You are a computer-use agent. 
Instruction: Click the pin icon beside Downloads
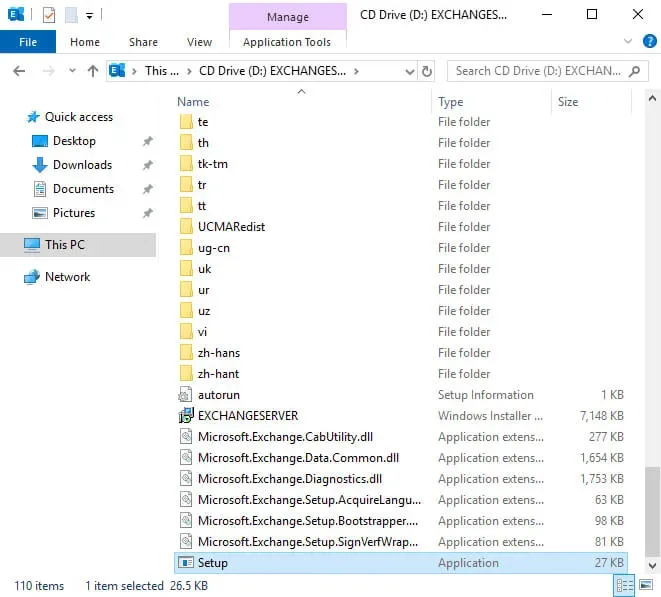(x=148, y=165)
